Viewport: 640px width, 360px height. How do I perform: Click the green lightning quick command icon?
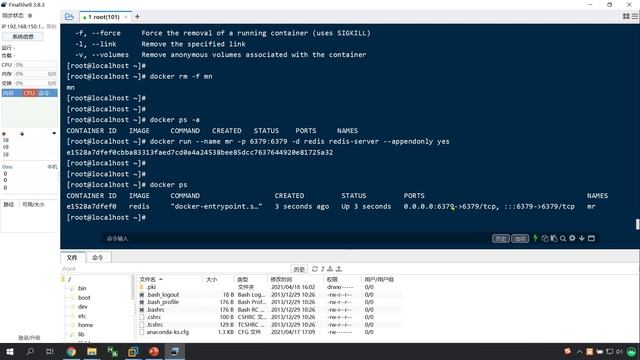point(536,238)
